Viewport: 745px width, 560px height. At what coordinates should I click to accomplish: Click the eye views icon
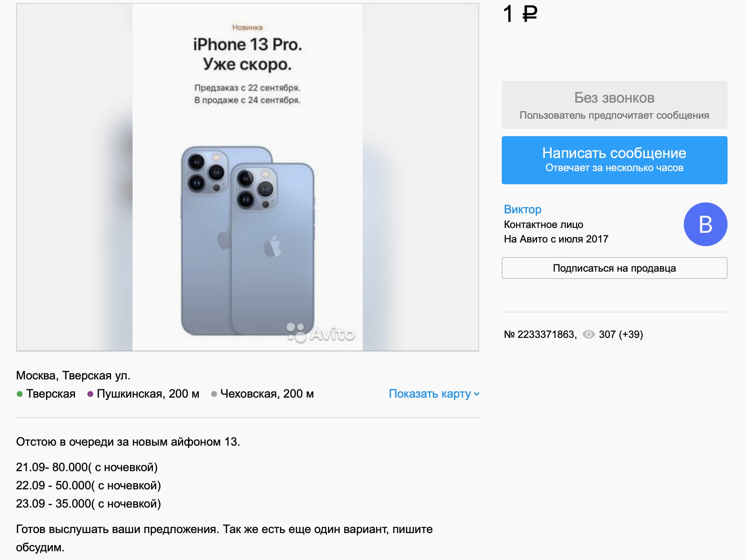pos(588,334)
